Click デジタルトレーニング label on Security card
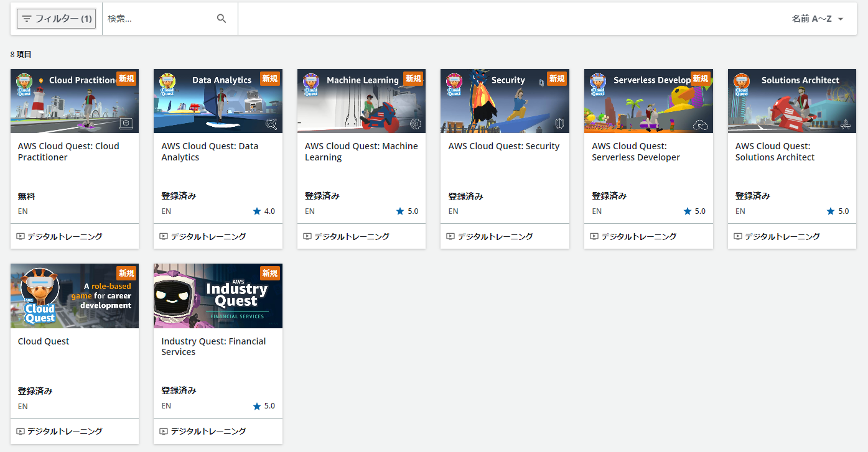 pos(495,236)
